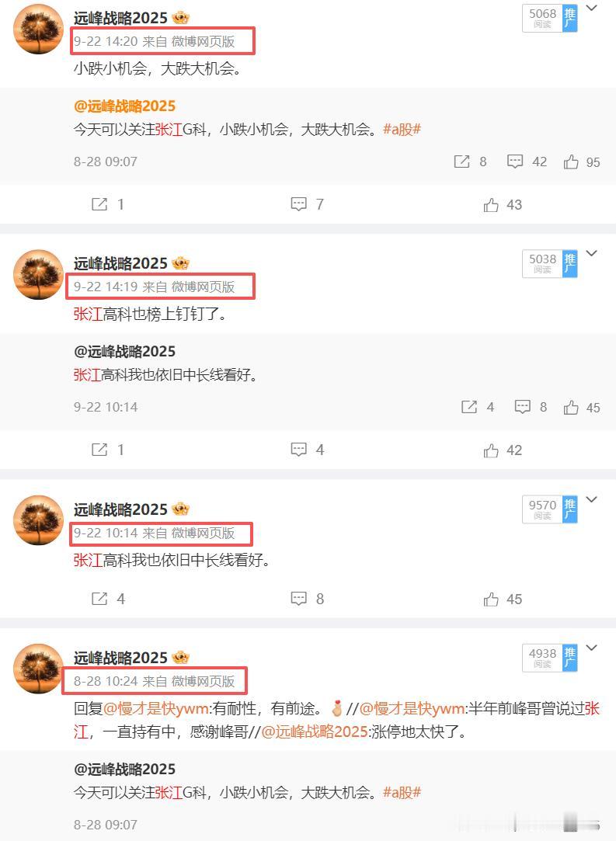
Task: Repost icon with 8 on quoted post
Action: point(470,162)
